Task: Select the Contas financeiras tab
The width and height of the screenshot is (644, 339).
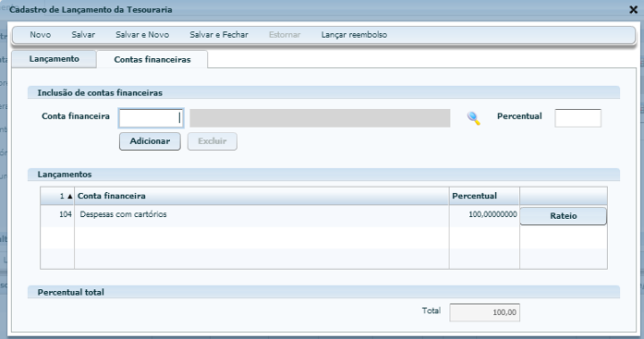Action: coord(152,59)
